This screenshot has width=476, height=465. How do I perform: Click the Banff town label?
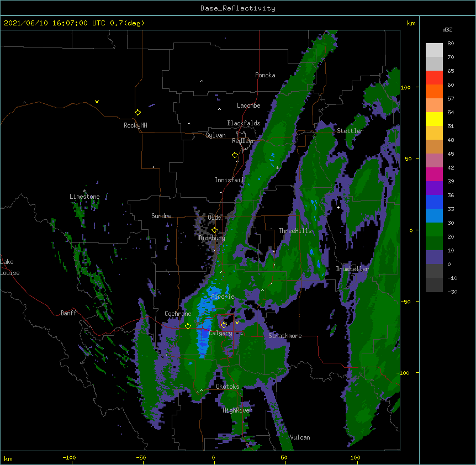point(68,313)
